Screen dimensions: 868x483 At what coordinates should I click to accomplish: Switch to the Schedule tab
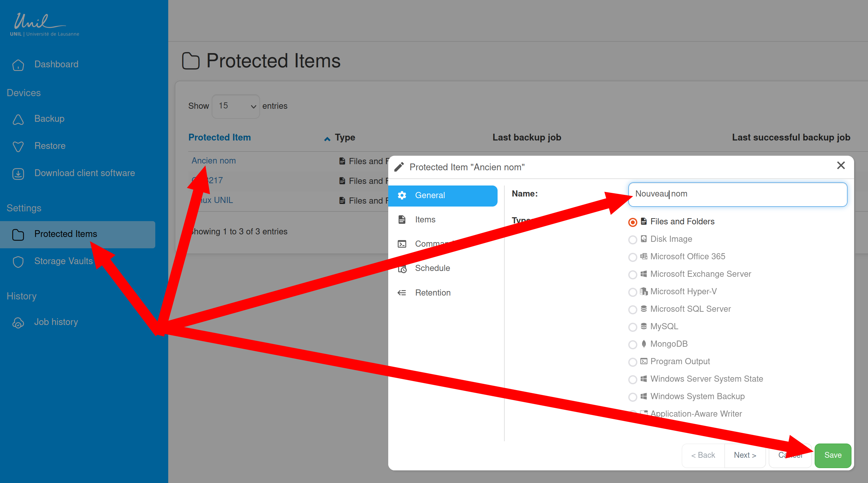pos(432,268)
